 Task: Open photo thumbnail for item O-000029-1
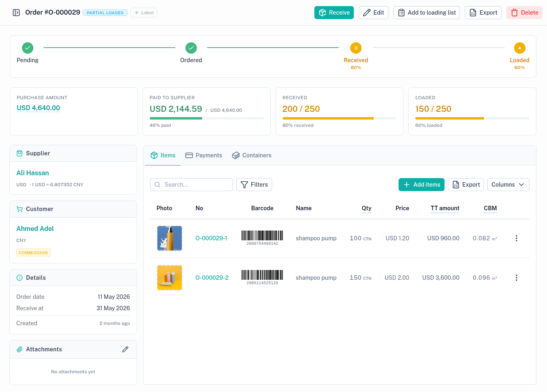coord(170,238)
